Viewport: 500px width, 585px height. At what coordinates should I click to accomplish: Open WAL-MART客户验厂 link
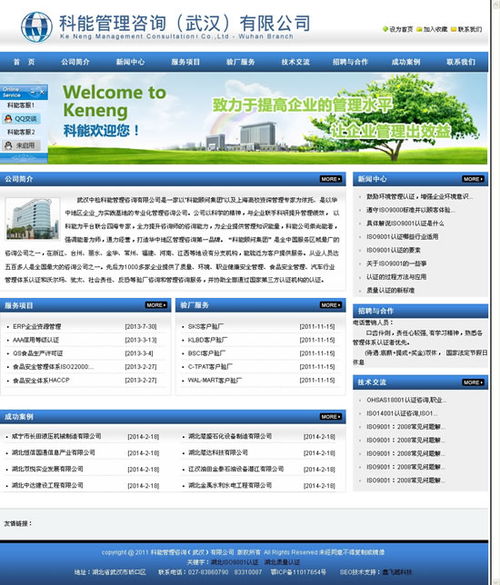click(x=215, y=380)
